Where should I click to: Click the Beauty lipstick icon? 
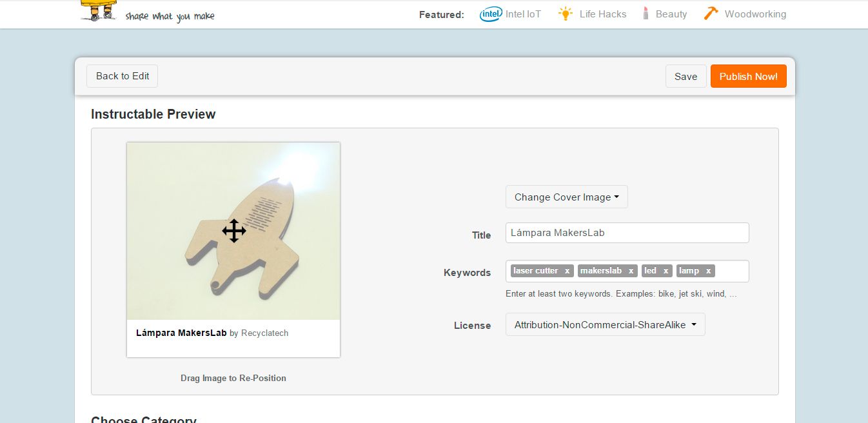click(x=646, y=14)
